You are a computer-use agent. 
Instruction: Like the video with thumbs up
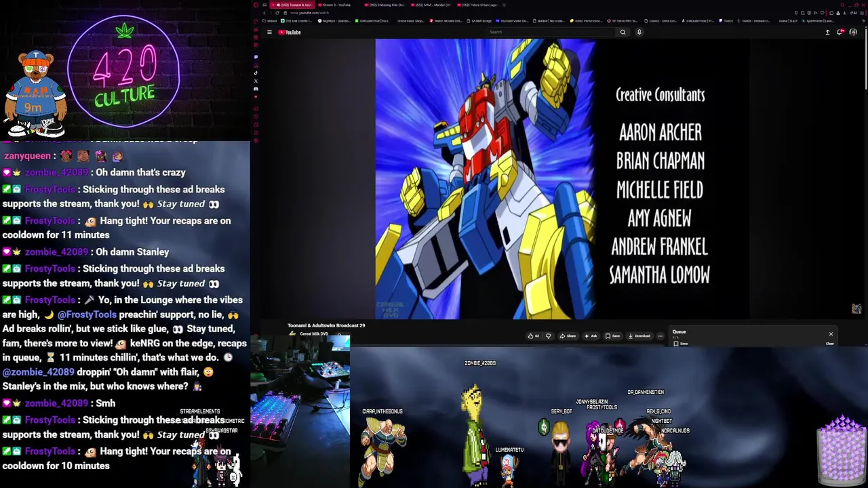coord(534,335)
